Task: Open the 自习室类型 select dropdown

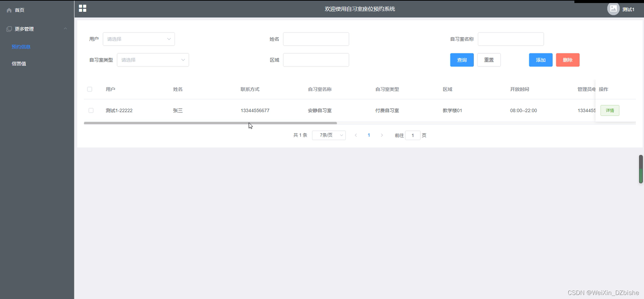Action: click(153, 60)
